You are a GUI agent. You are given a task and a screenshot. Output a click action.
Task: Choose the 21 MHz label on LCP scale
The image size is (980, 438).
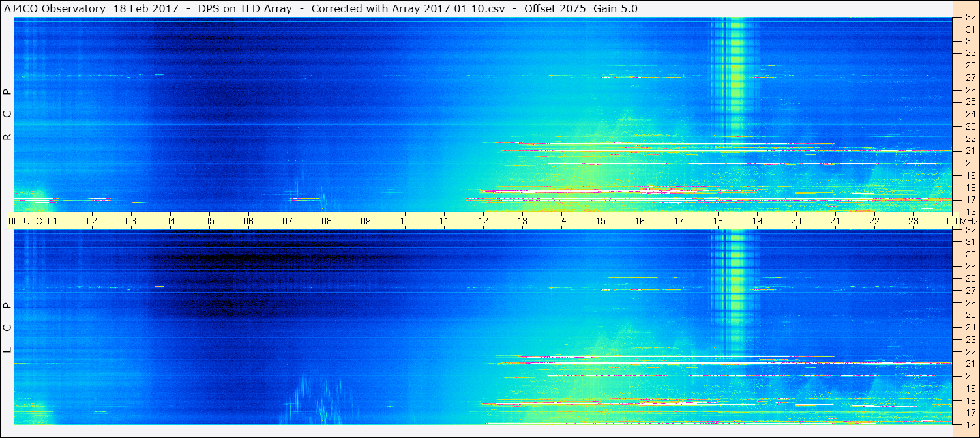click(x=970, y=364)
